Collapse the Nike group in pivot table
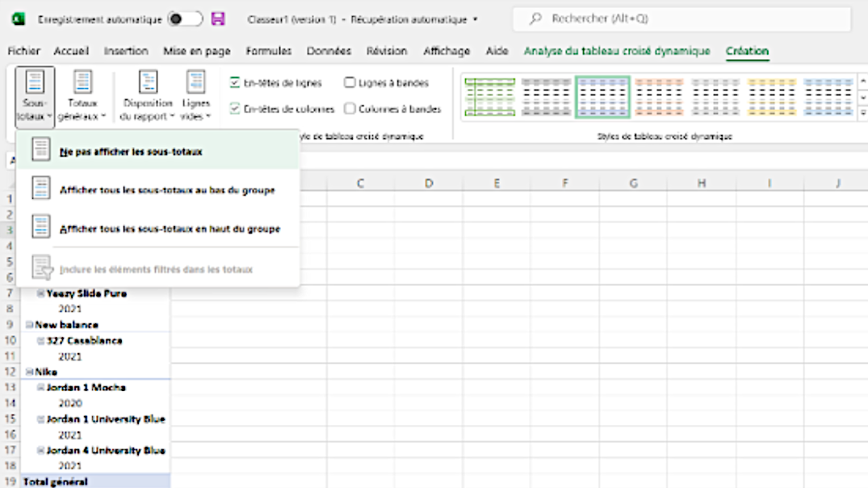Viewport: 868px width, 488px height. 29,372
